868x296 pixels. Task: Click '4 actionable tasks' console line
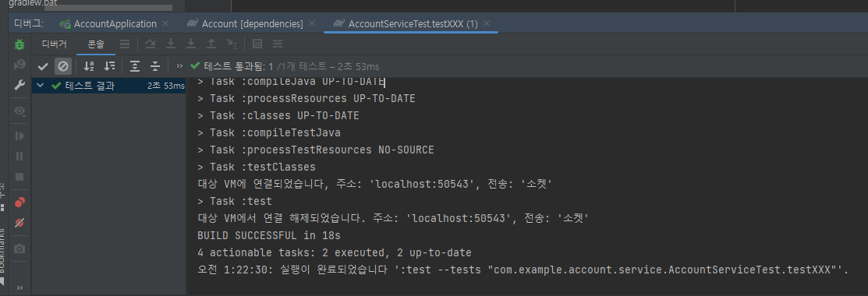click(335, 252)
